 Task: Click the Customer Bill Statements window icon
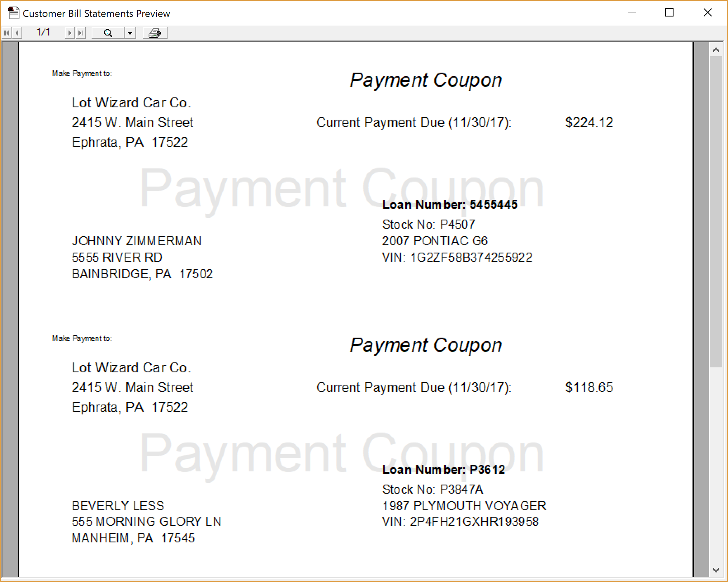coord(14,13)
